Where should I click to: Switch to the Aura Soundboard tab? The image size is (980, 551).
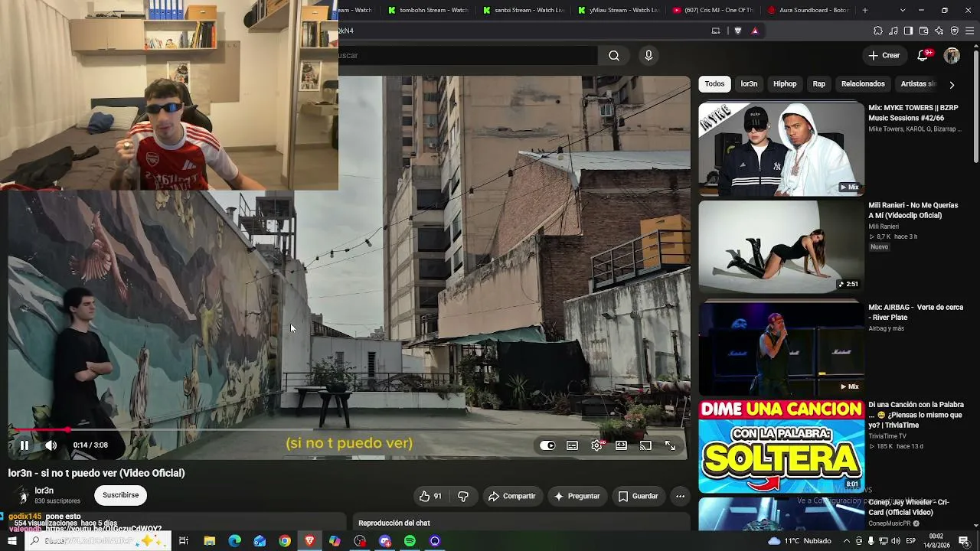pos(808,10)
